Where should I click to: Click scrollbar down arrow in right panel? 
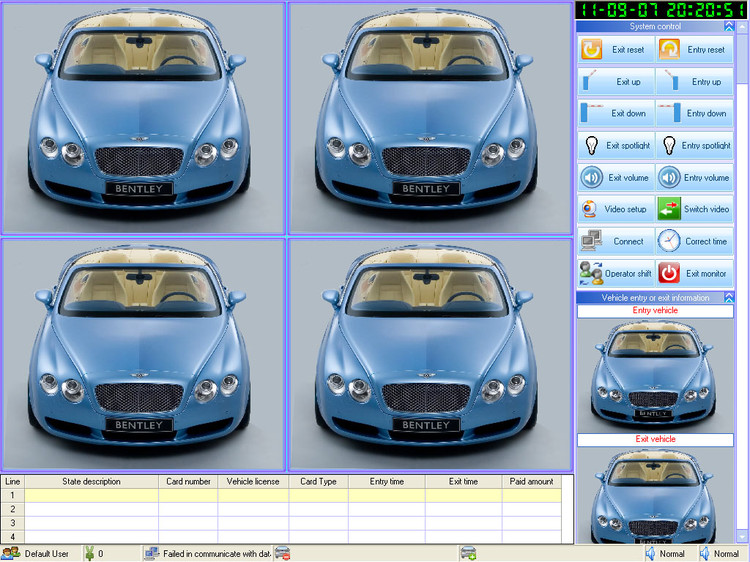[742, 538]
